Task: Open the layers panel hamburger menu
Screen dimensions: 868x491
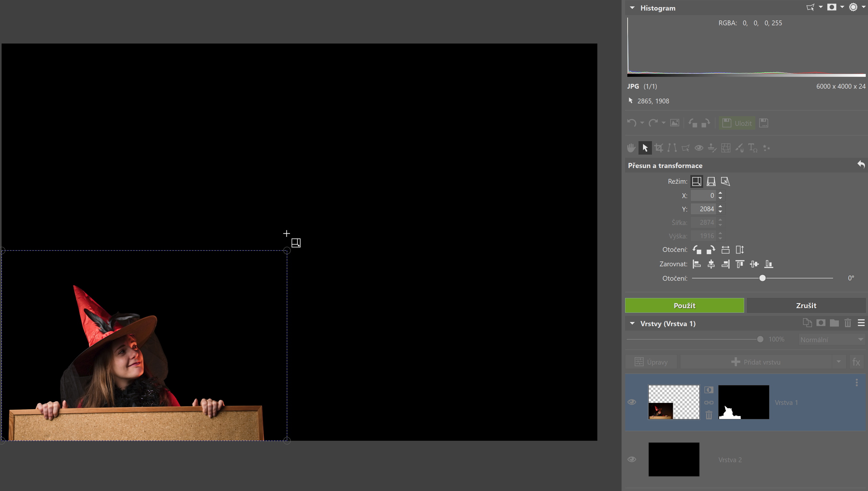Action: [x=861, y=323]
